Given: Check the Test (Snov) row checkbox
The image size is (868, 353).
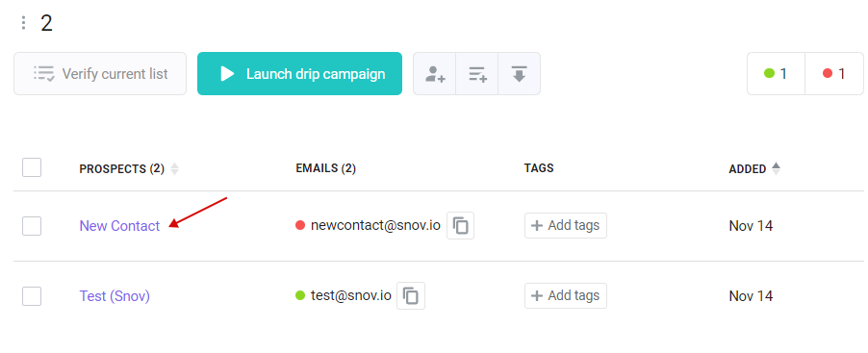Looking at the screenshot, I should point(32,296).
